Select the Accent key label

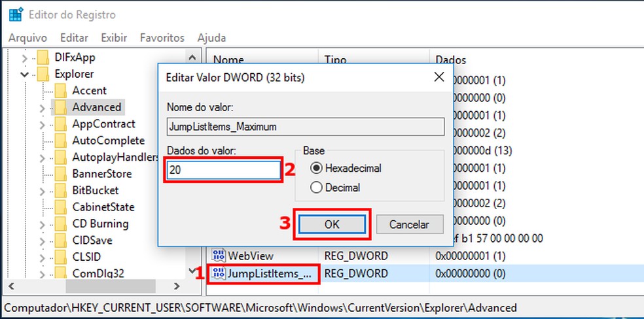pos(89,91)
